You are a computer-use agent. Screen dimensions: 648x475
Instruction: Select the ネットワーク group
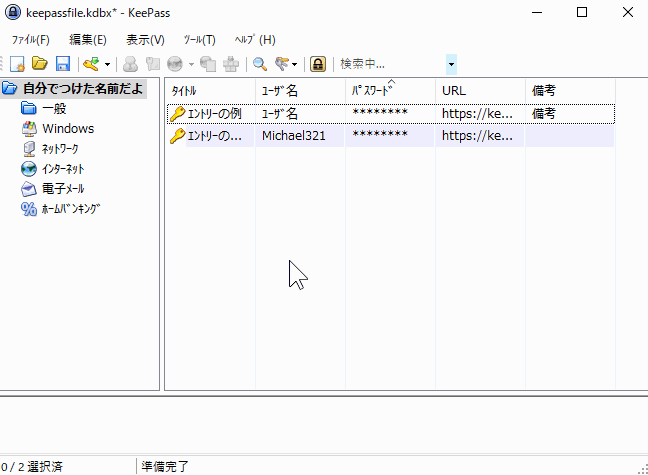(x=60, y=149)
